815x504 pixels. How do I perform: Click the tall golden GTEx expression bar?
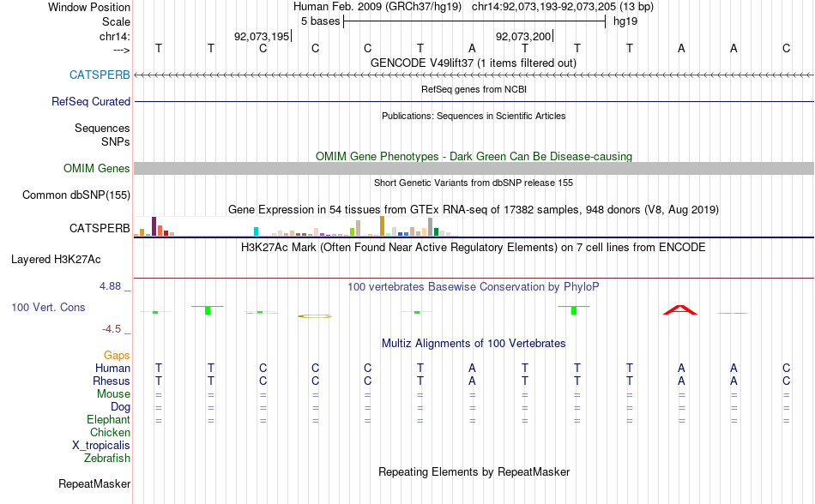pyautogui.click(x=383, y=226)
